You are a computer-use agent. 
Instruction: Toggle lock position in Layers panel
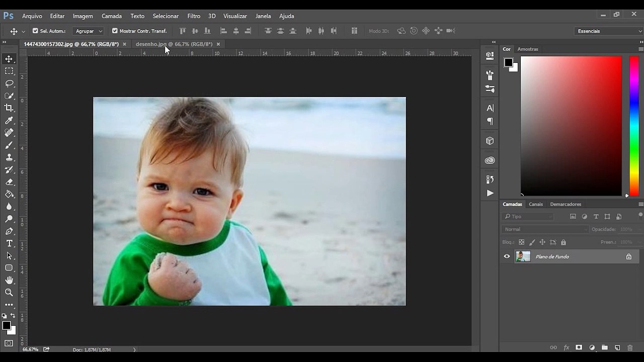coord(542,242)
